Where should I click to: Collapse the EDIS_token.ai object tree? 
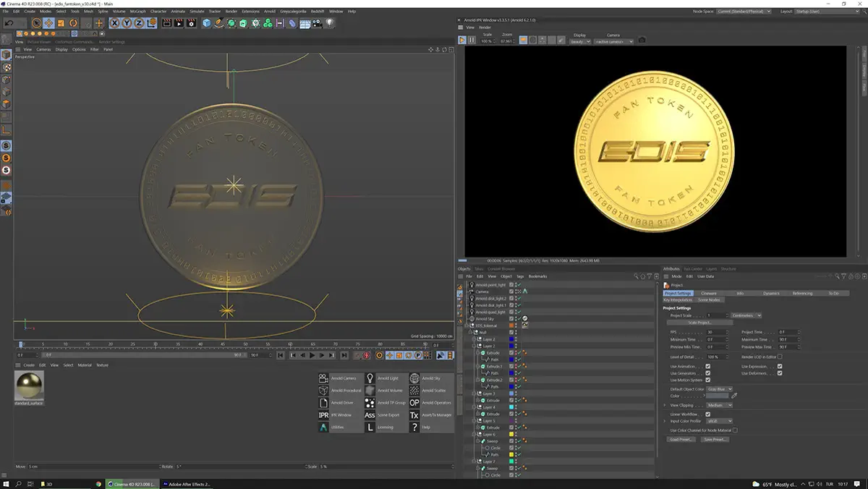click(467, 326)
